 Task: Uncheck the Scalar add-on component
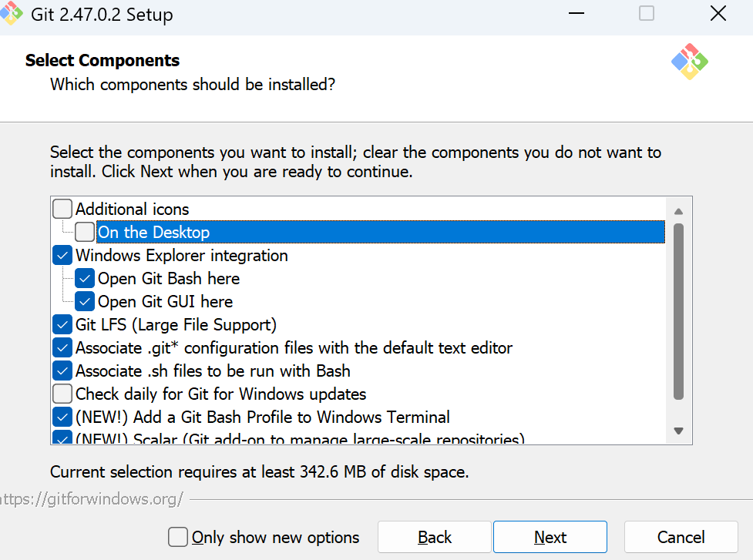[62, 438]
